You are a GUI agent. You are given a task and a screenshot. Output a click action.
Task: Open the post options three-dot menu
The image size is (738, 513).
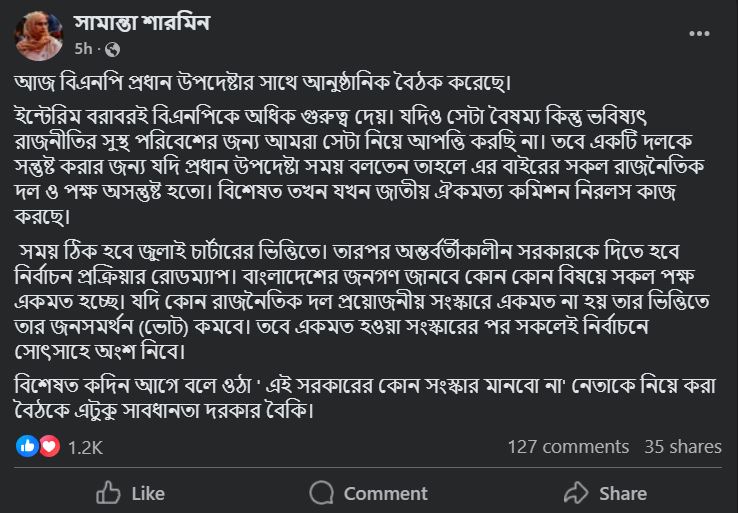(699, 33)
